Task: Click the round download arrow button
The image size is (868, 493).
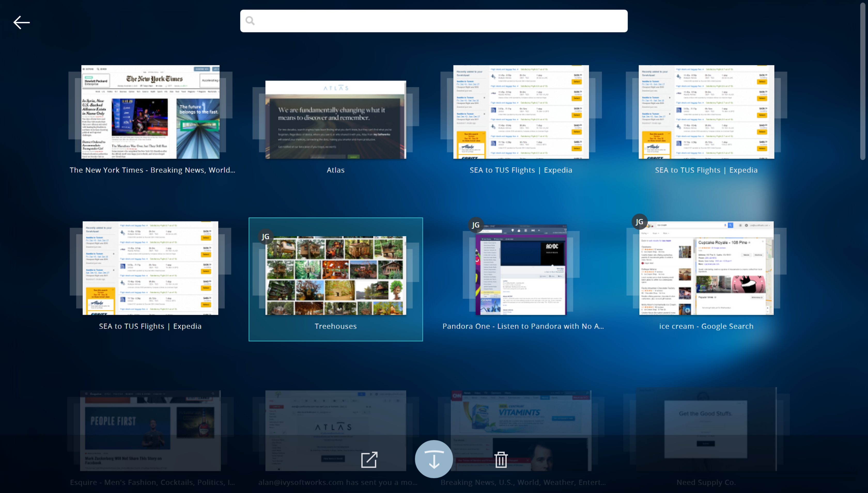Action: (x=434, y=459)
